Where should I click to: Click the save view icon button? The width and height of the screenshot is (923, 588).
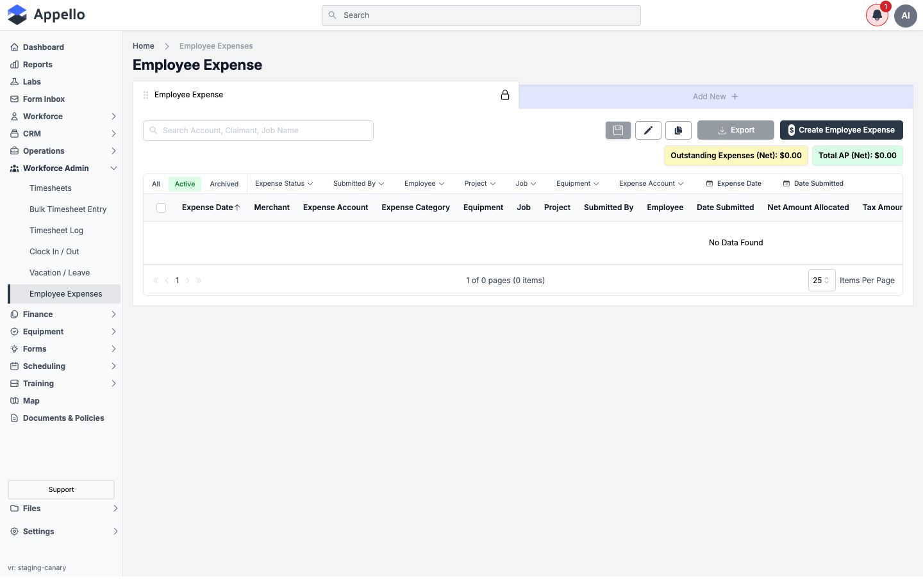(x=618, y=130)
